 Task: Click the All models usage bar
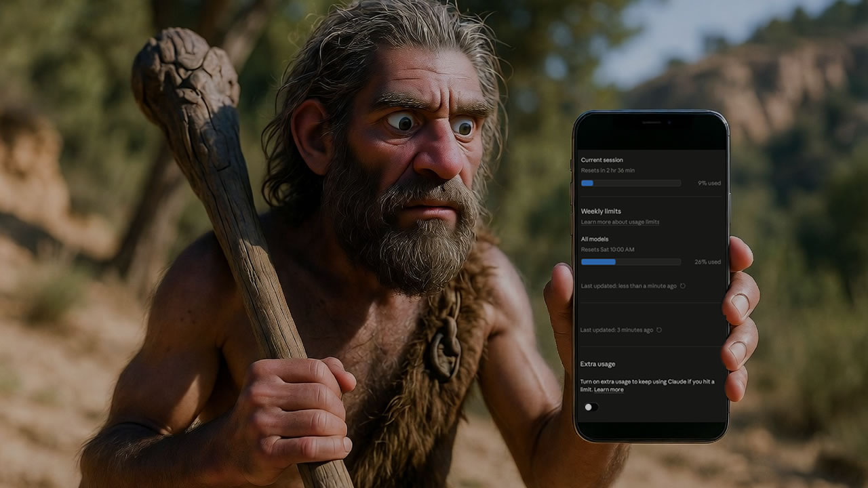pos(631,262)
